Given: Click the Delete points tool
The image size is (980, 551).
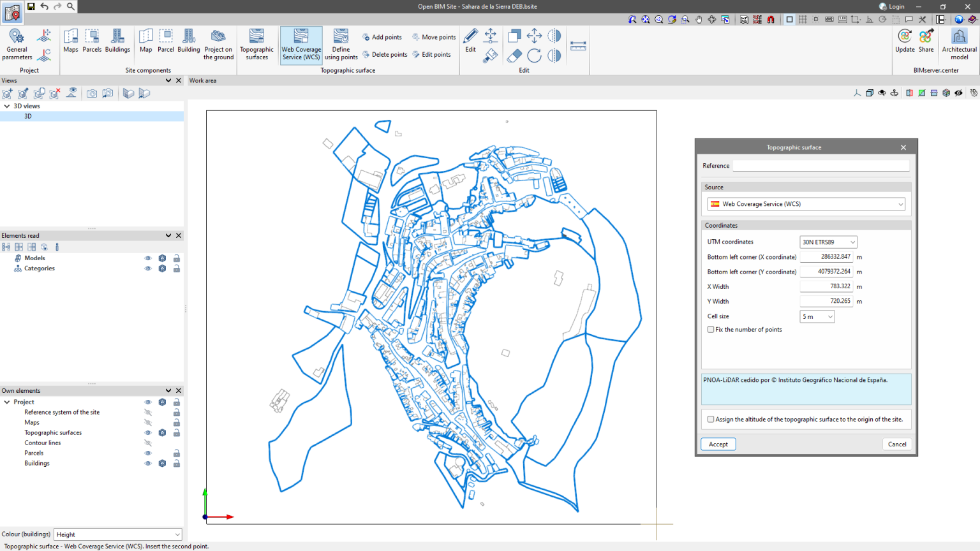Looking at the screenshot, I should tap(385, 55).
